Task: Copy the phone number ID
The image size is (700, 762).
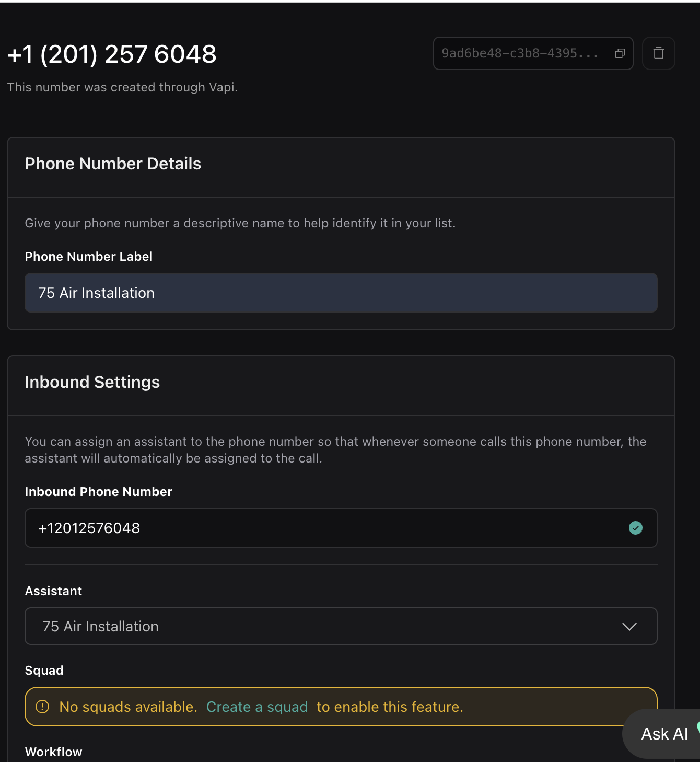Action: click(620, 53)
